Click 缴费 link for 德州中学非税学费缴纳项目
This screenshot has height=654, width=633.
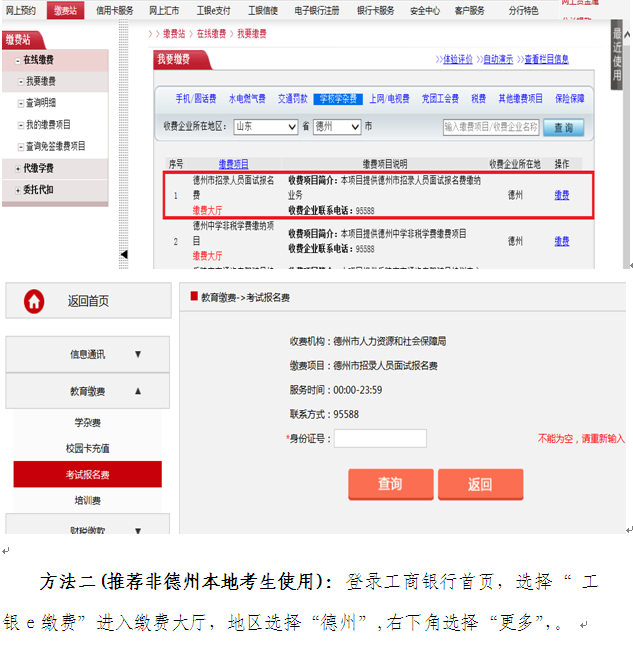pyautogui.click(x=562, y=241)
